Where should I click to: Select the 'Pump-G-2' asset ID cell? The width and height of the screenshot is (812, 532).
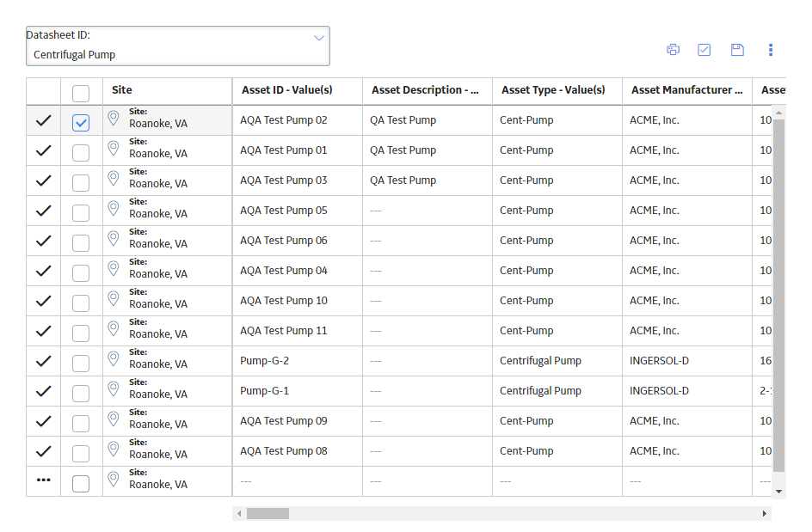click(298, 361)
